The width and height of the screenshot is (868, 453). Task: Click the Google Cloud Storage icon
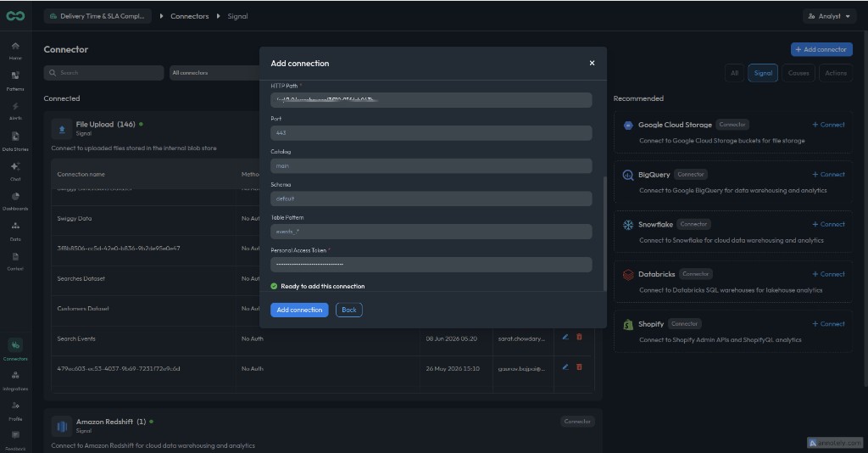pyautogui.click(x=628, y=126)
